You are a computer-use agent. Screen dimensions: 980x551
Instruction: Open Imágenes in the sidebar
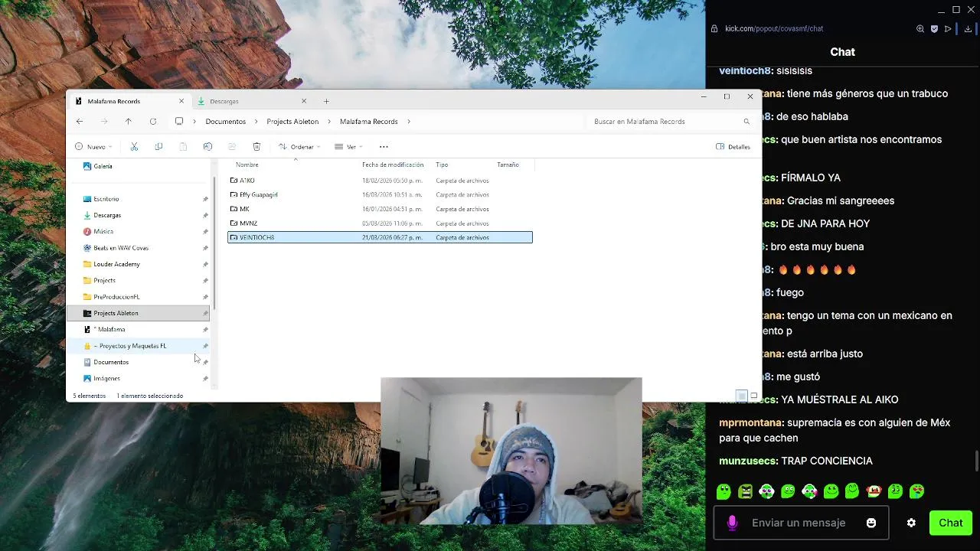pos(106,378)
